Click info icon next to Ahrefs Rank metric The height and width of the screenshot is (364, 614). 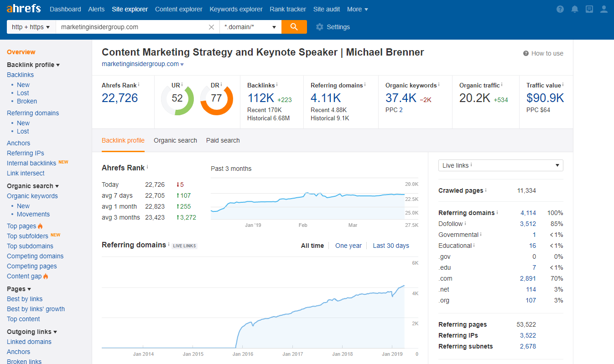coord(139,85)
